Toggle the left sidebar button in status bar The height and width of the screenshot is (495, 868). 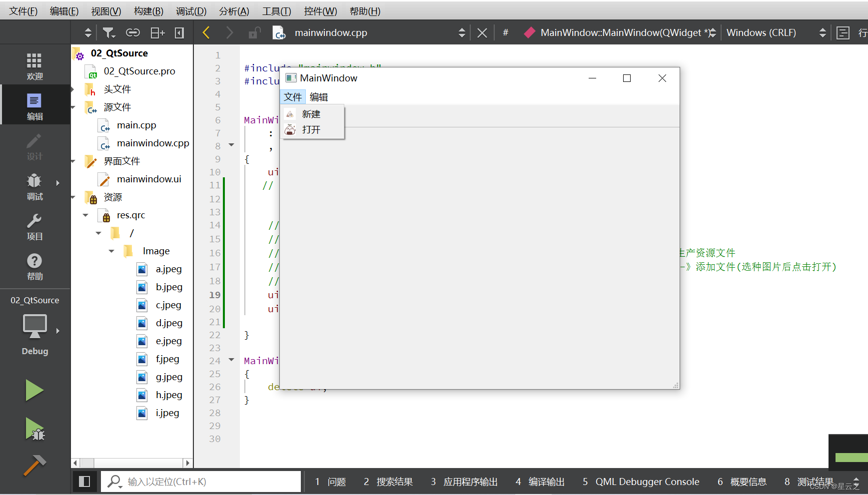[x=84, y=482]
